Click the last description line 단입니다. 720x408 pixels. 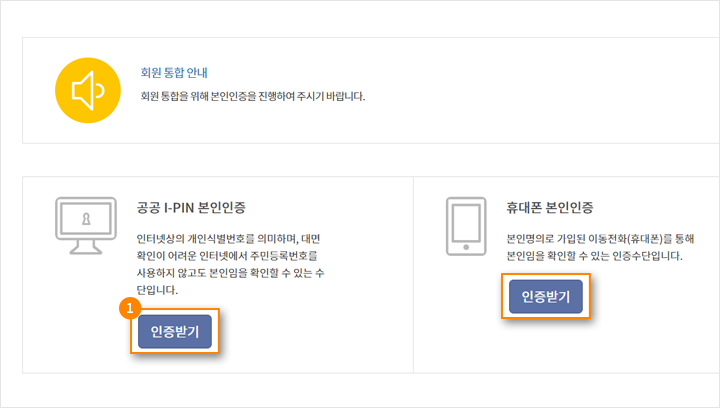157,290
